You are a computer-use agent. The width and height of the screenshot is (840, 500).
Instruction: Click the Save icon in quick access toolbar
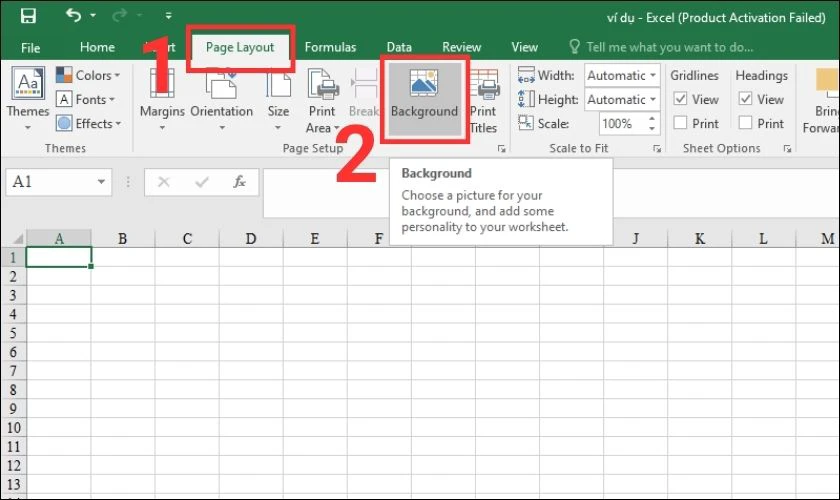click(x=28, y=16)
